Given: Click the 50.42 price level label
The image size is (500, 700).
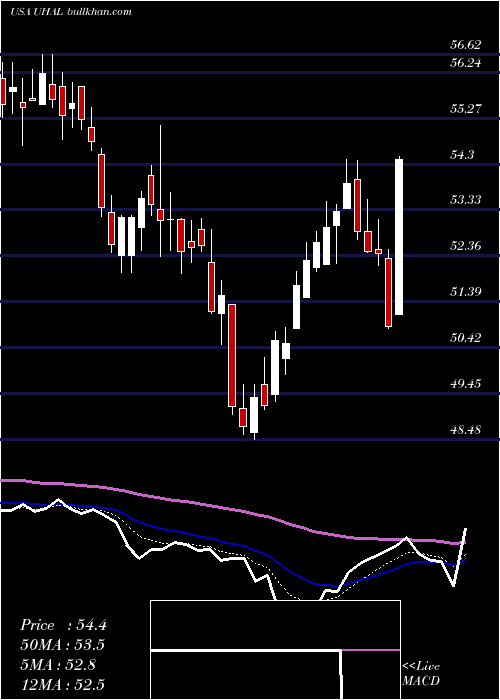Looking at the screenshot, I should 466,338.
